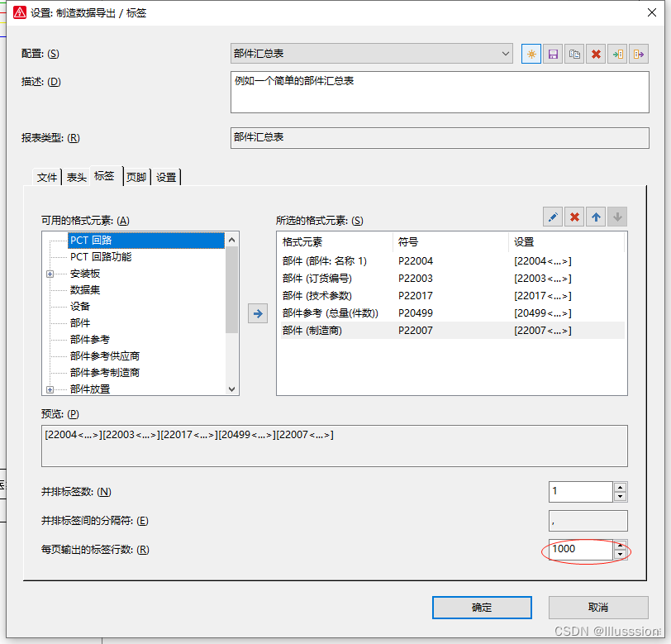Click the 并排标签间的分隔符 input field

coord(588,521)
